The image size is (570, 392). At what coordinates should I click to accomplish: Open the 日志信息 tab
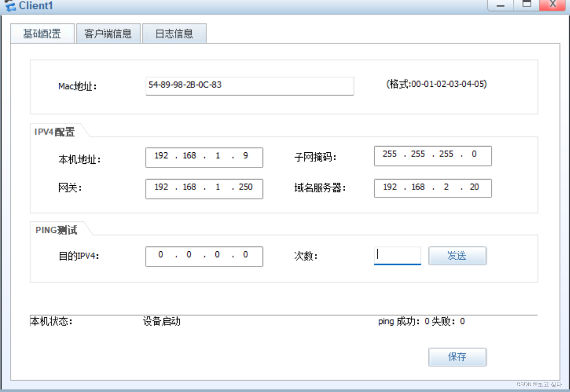[x=174, y=34]
